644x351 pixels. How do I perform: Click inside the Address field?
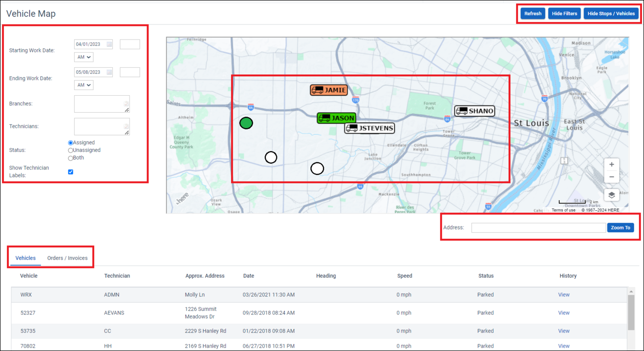click(537, 227)
